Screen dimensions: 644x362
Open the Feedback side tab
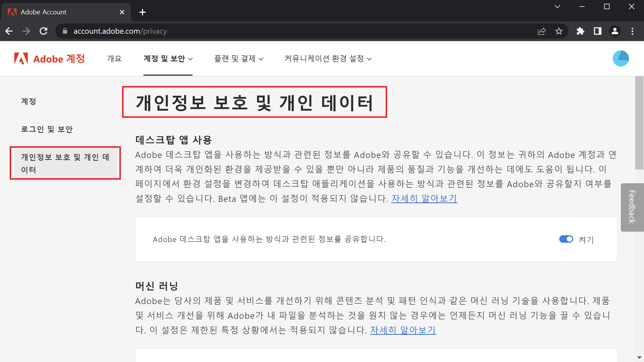tap(632, 207)
